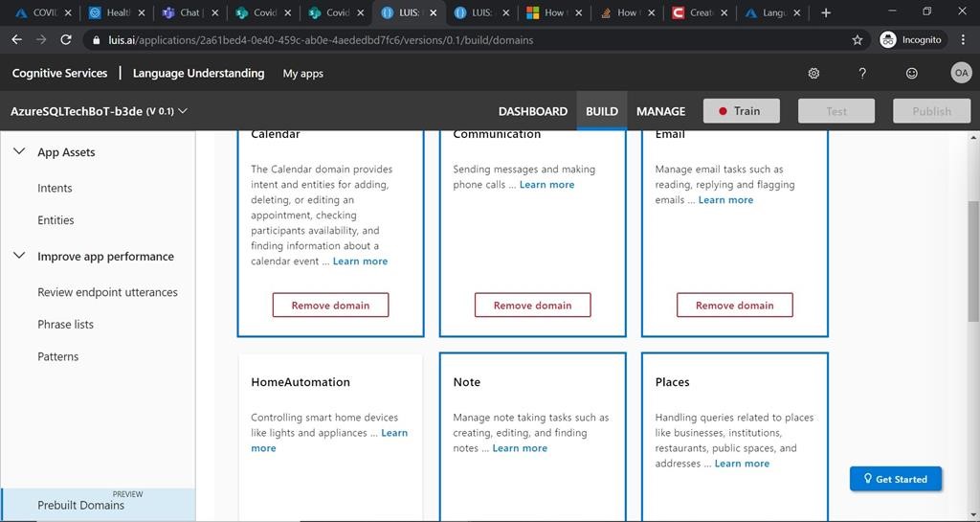Click Learn more in Email card
The width and height of the screenshot is (980, 522).
point(725,200)
